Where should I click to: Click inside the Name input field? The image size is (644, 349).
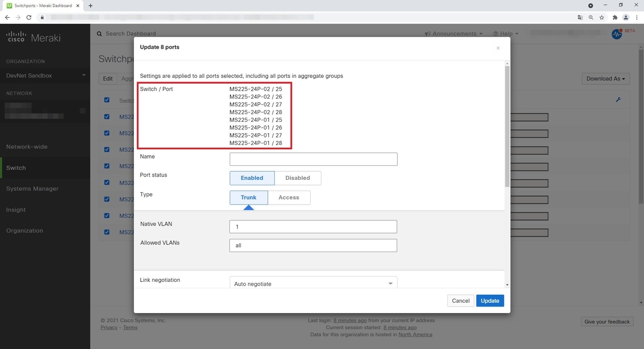point(313,159)
